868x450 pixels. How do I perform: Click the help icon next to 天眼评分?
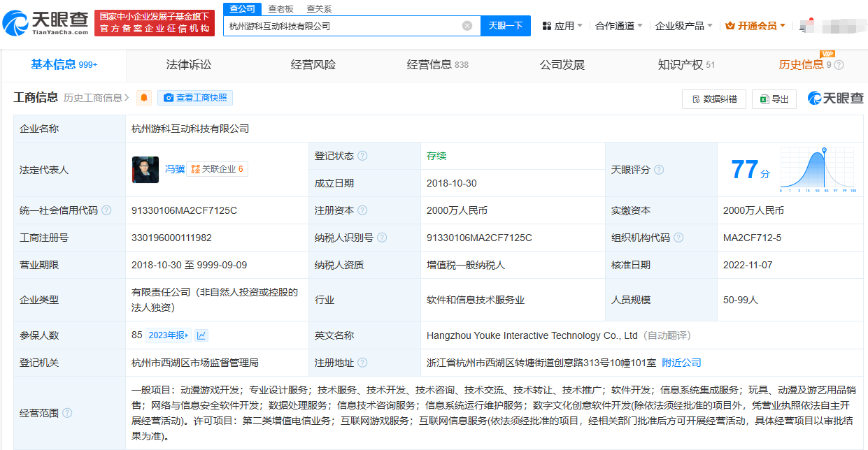pos(659,170)
